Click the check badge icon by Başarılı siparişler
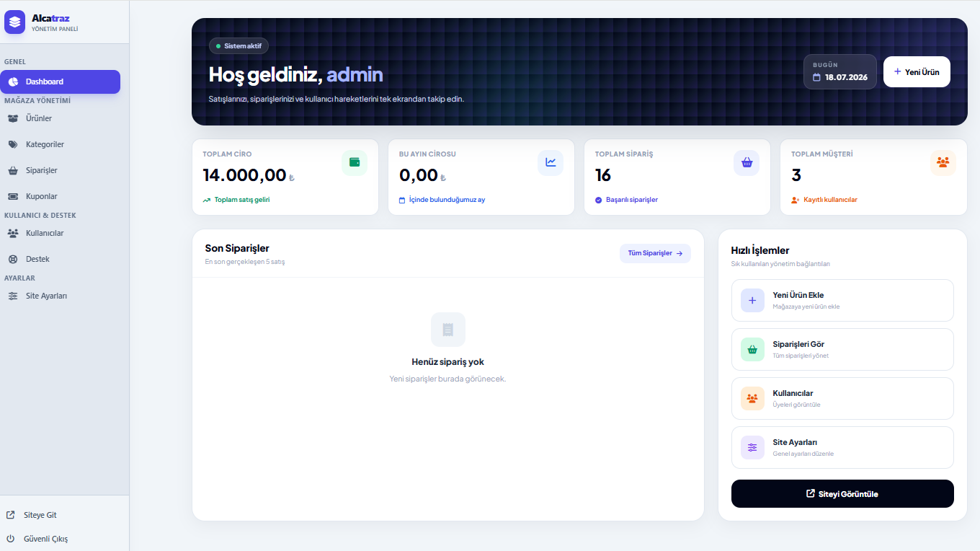This screenshot has width=980, height=551. point(599,200)
